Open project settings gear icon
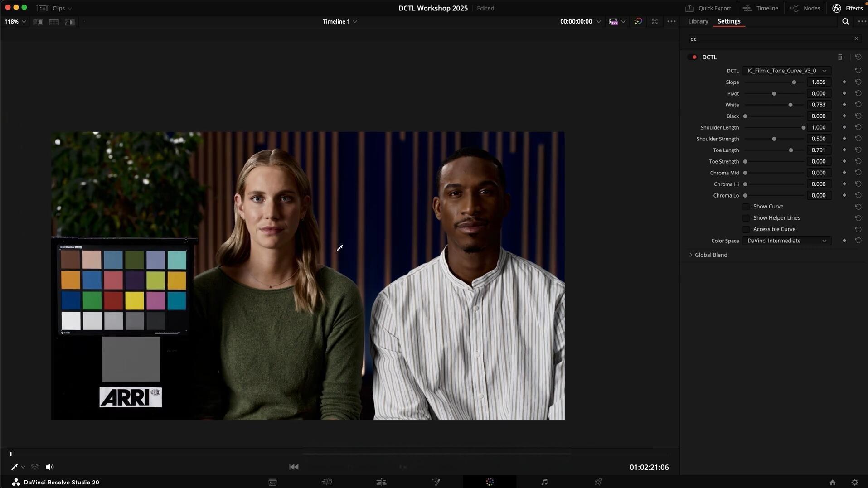 coord(854,483)
